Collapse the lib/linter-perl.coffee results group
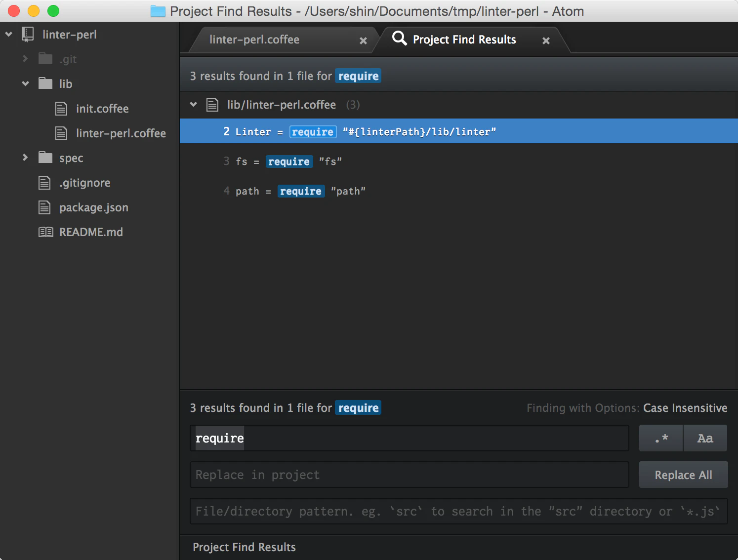This screenshot has width=738, height=560. point(194,104)
